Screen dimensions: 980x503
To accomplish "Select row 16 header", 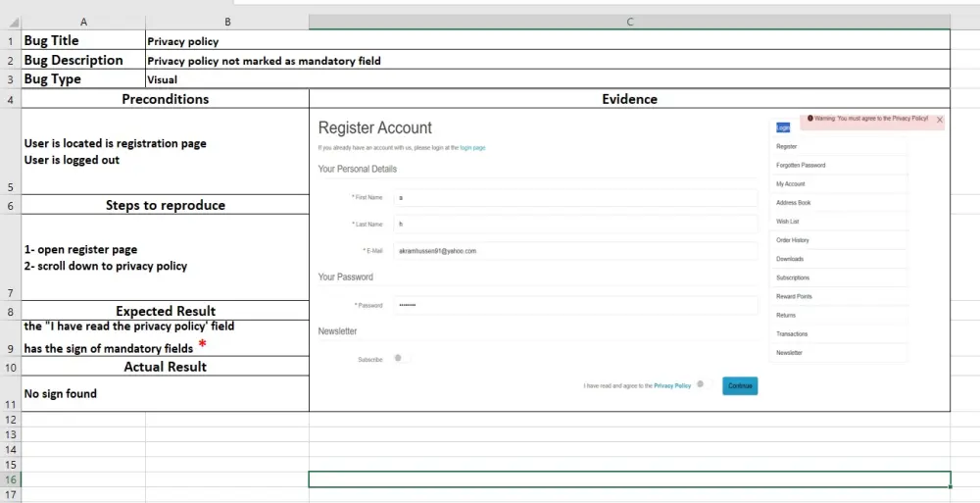I will pos(11,479).
